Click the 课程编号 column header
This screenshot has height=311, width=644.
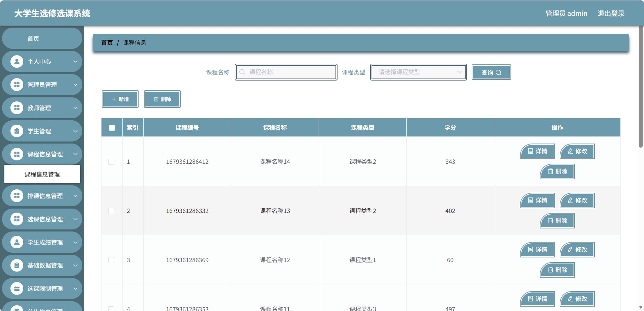point(187,128)
